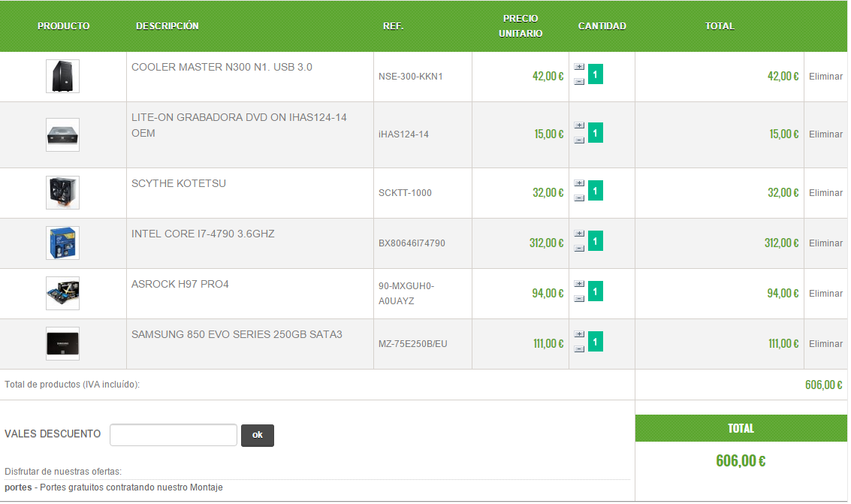
Task: Click the 15,00 € unit price
Action: coord(549,134)
